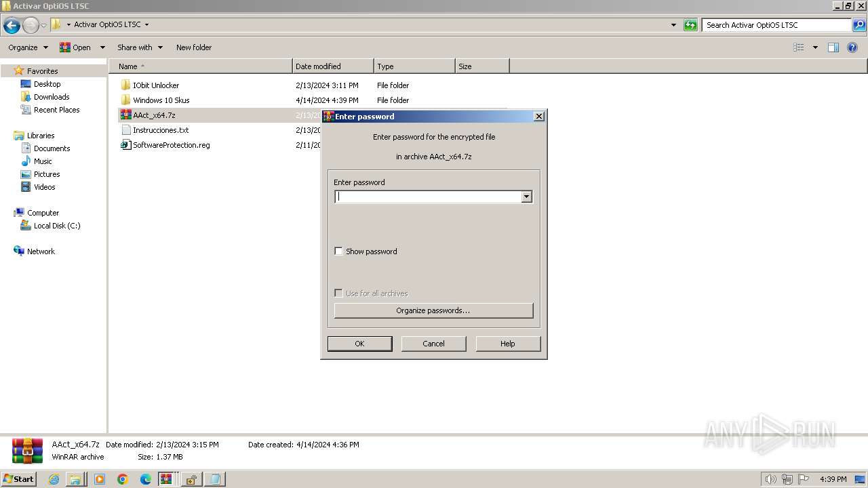Image resolution: width=868 pixels, height=488 pixels.
Task: Click the WinRAR taskbar icon
Action: pyautogui.click(x=167, y=479)
